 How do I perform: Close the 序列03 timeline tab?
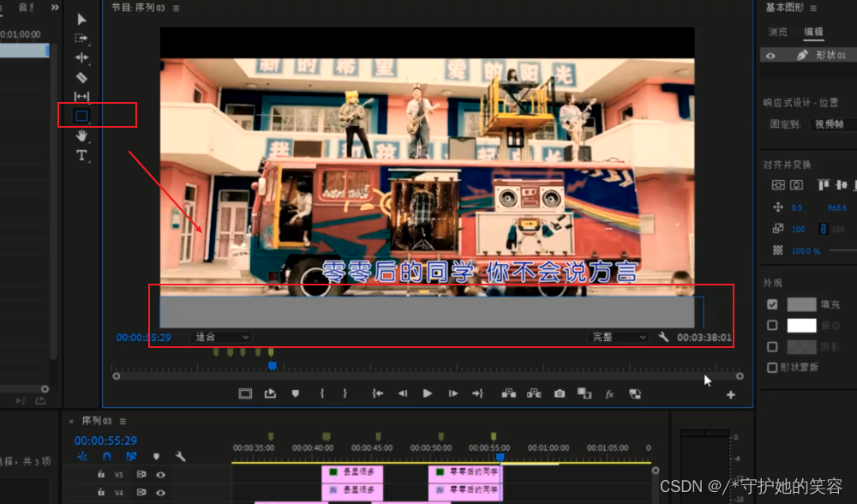click(x=71, y=422)
